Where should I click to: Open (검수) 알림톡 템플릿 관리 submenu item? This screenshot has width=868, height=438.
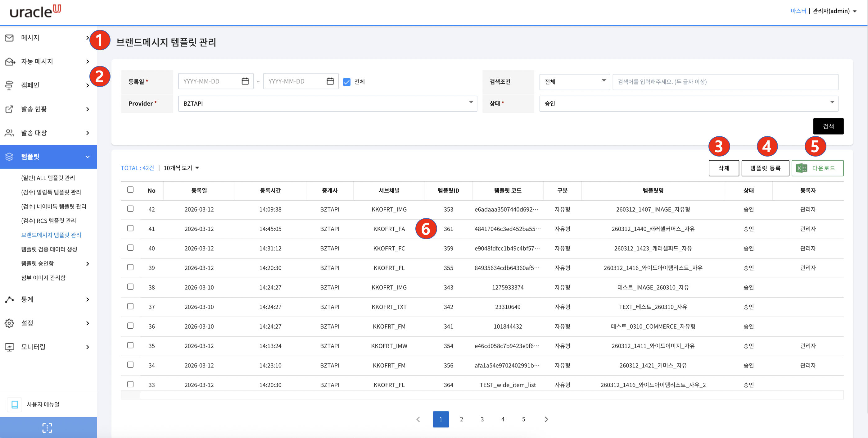51,192
